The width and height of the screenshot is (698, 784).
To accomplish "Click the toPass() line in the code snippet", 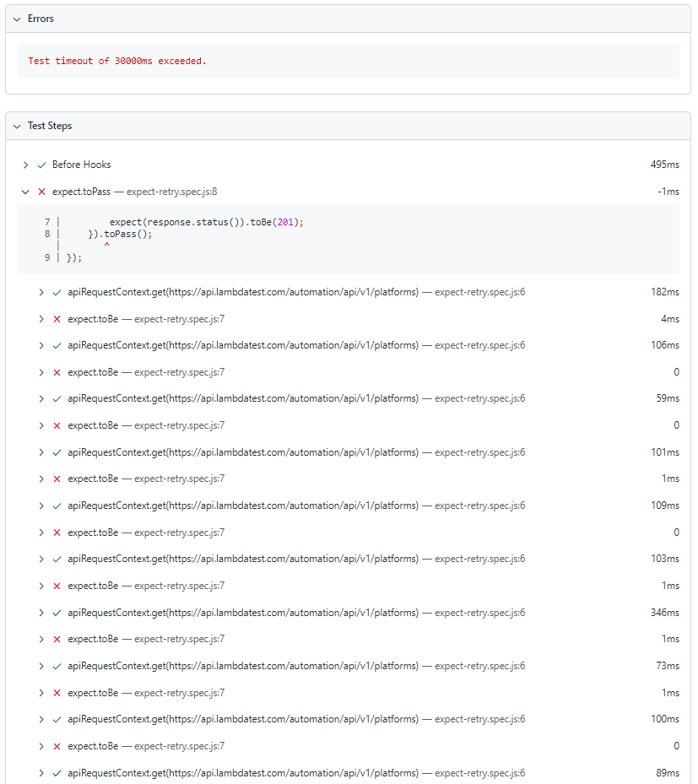I will click(x=120, y=234).
